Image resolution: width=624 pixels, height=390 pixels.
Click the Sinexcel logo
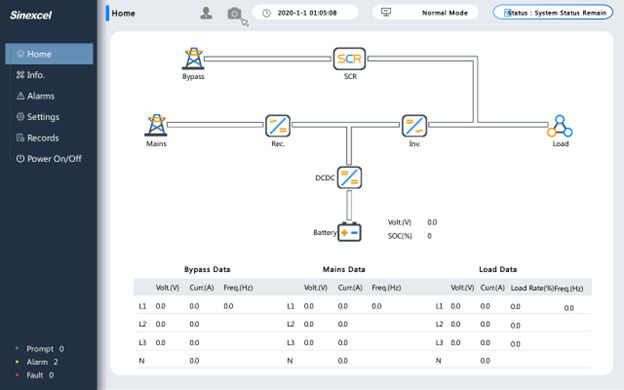click(x=31, y=15)
